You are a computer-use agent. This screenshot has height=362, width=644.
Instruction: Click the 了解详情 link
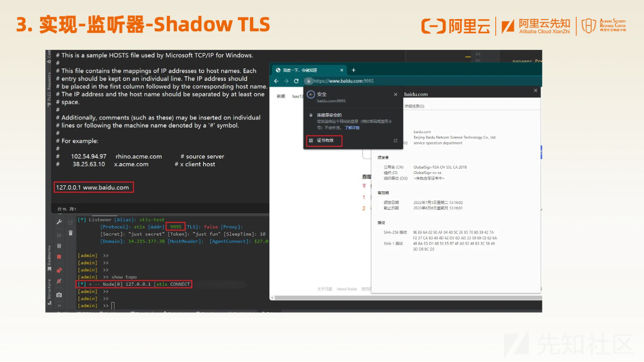[x=352, y=128]
